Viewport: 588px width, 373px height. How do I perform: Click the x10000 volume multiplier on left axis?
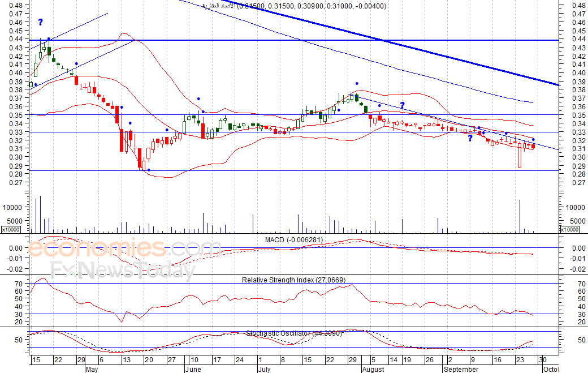pyautogui.click(x=11, y=229)
